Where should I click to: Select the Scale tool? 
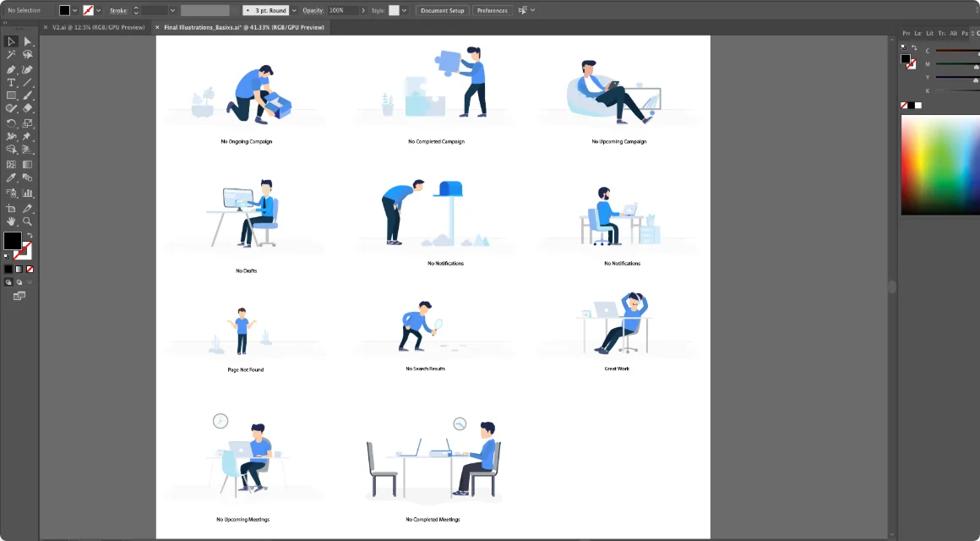[x=28, y=123]
